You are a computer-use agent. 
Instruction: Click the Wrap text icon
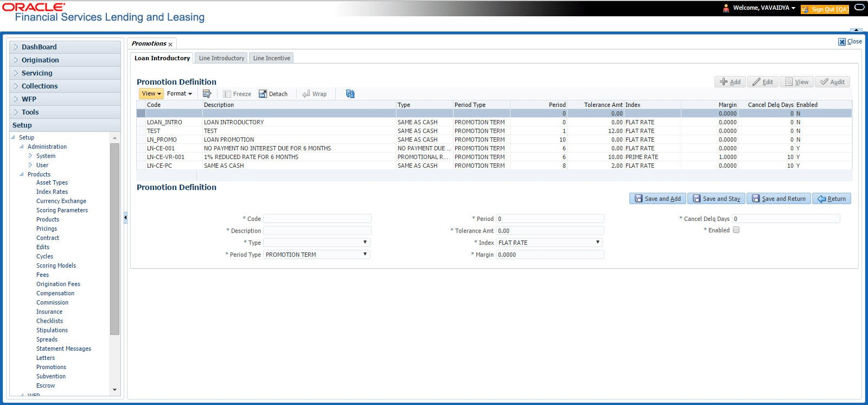tap(306, 94)
